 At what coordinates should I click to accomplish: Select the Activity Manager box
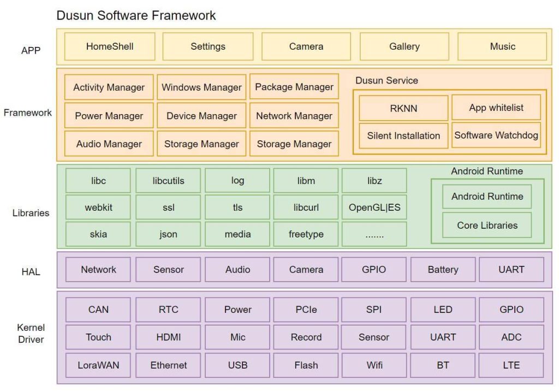(109, 87)
